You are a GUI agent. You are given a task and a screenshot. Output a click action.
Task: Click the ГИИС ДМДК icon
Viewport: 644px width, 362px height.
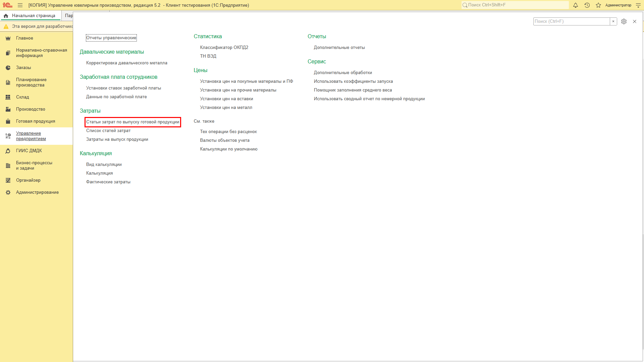pos(8,151)
